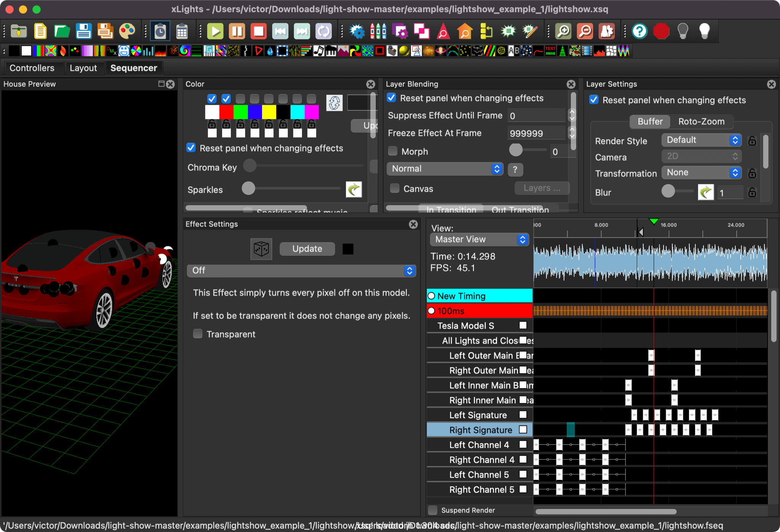Click the dim light bulb icon

tap(683, 31)
